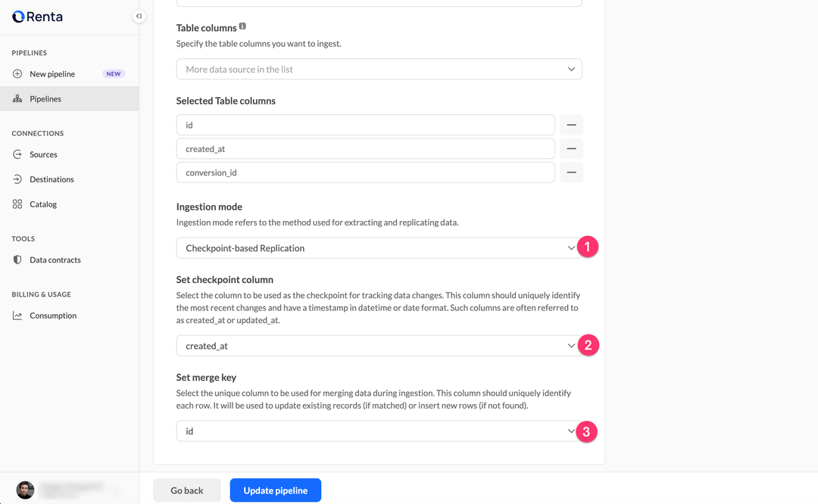818x504 pixels.
Task: Open the Catalog grid icon
Action: (17, 204)
